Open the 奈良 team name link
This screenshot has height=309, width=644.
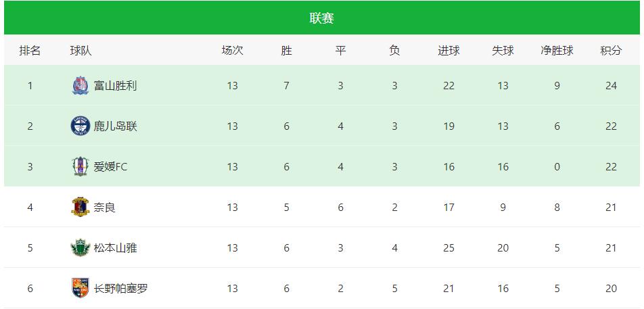(105, 207)
